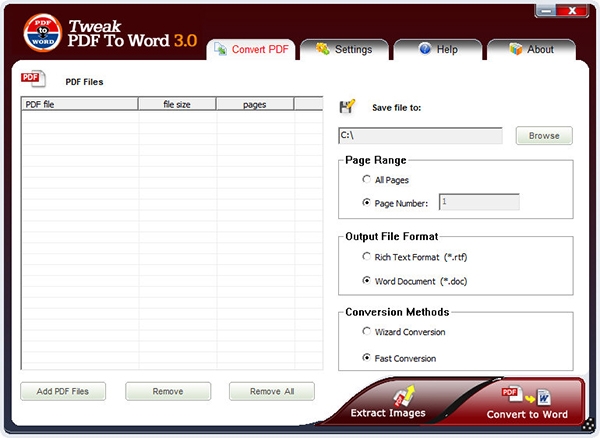Viewport: 600px width, 438px height.
Task: Sort list by file size column header
Action: tap(177, 104)
